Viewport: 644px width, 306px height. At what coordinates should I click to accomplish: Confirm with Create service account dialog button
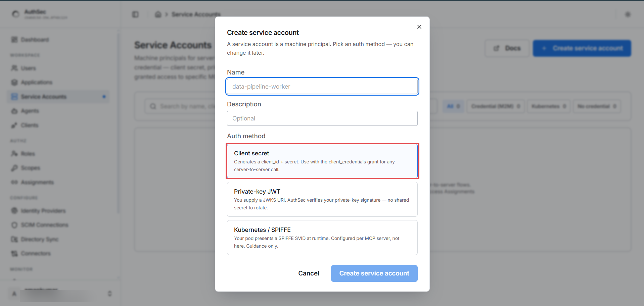click(x=374, y=273)
